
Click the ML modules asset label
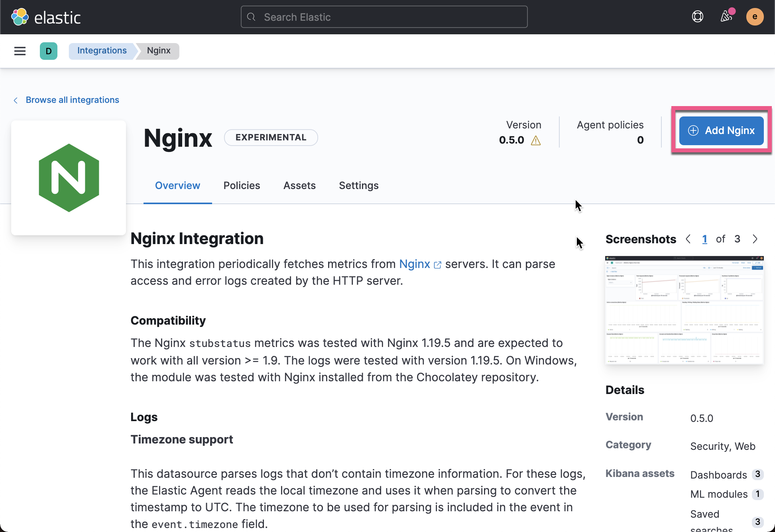(x=719, y=494)
